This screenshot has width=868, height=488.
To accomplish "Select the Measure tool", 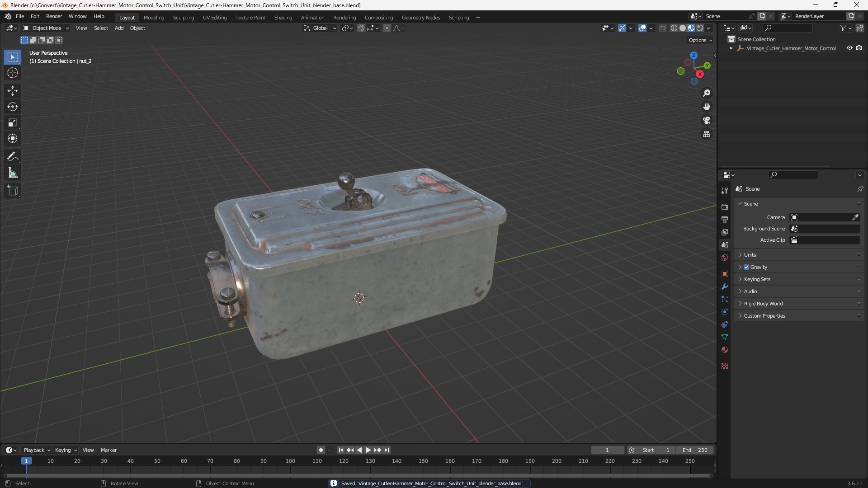I will point(13,173).
